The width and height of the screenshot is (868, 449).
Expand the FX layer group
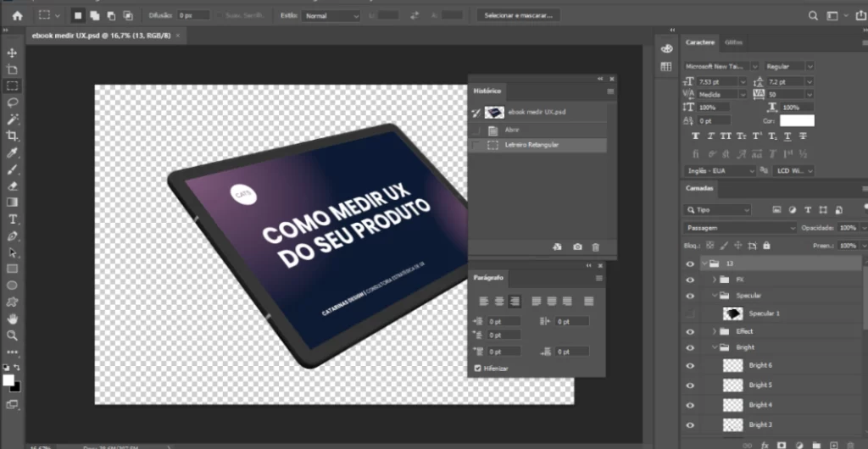tap(715, 280)
